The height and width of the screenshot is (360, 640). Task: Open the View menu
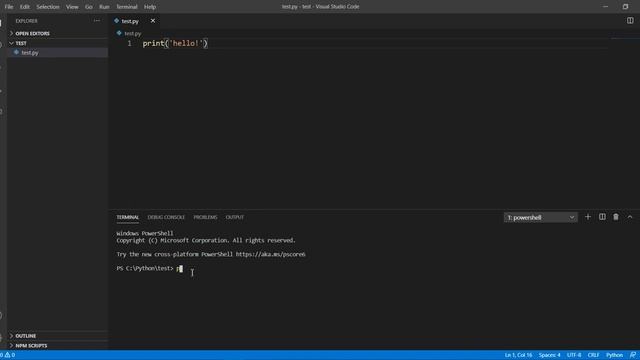pyautogui.click(x=72, y=7)
